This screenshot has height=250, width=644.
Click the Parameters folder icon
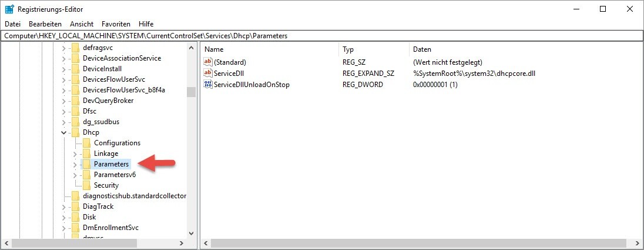tap(87, 164)
